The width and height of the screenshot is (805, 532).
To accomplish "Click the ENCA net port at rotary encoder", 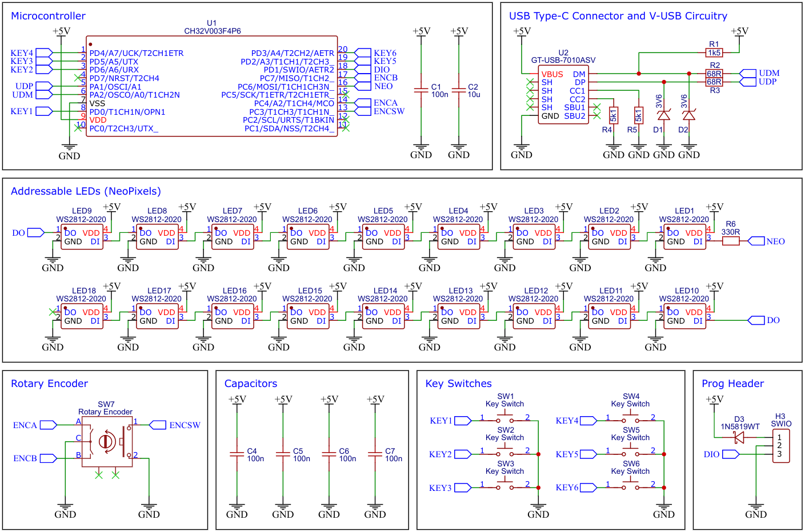I will (x=35, y=425).
